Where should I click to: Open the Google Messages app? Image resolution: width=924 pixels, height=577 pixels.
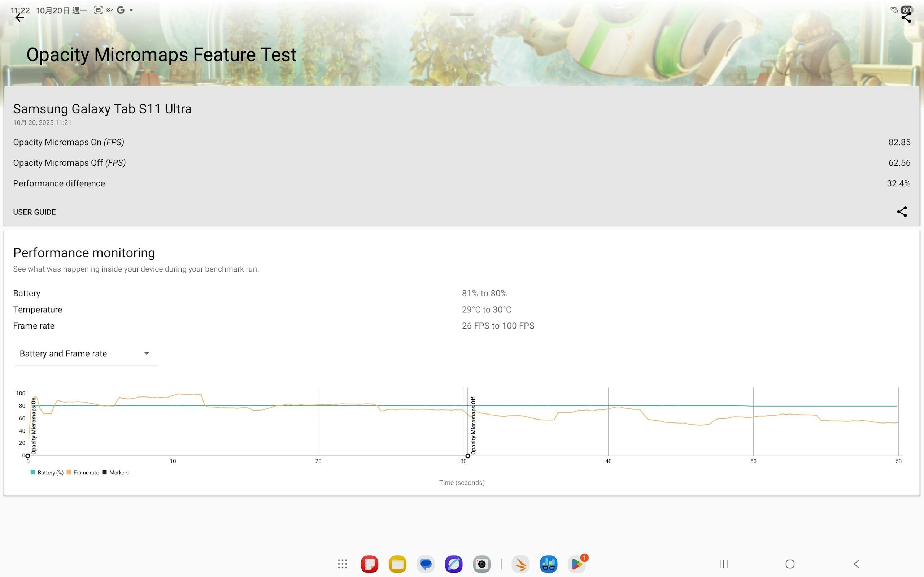tap(426, 564)
